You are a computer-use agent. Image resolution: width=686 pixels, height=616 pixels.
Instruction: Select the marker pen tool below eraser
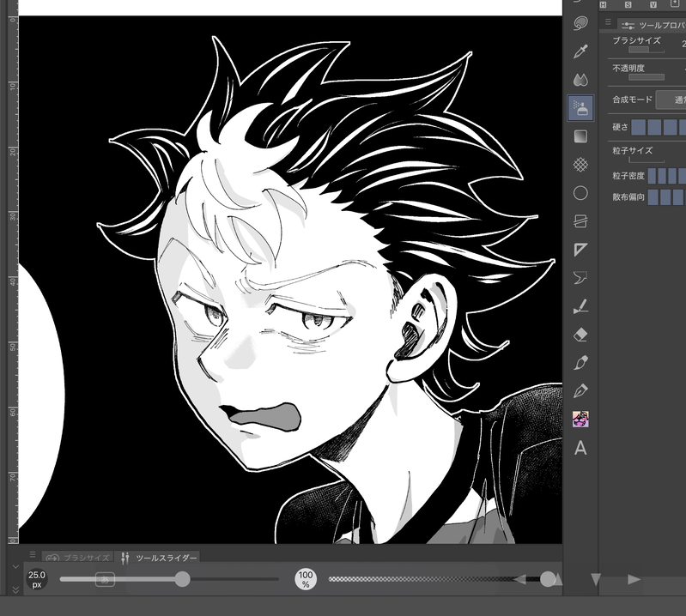click(x=580, y=362)
